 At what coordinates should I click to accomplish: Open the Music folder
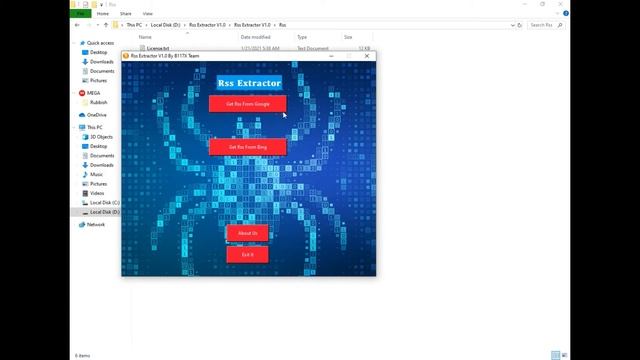(96, 174)
